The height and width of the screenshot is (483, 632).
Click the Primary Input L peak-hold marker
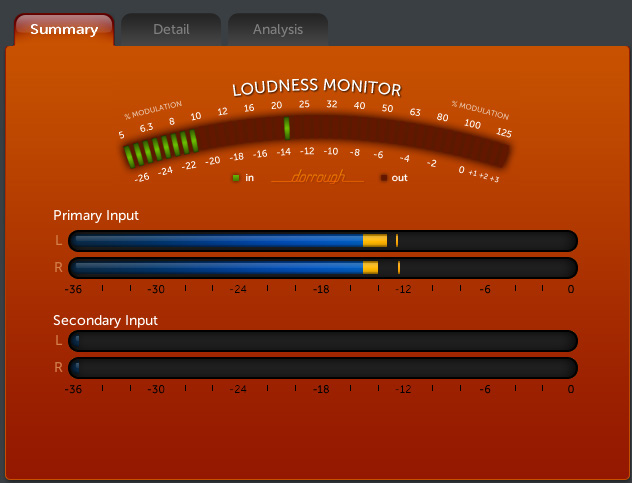point(397,241)
